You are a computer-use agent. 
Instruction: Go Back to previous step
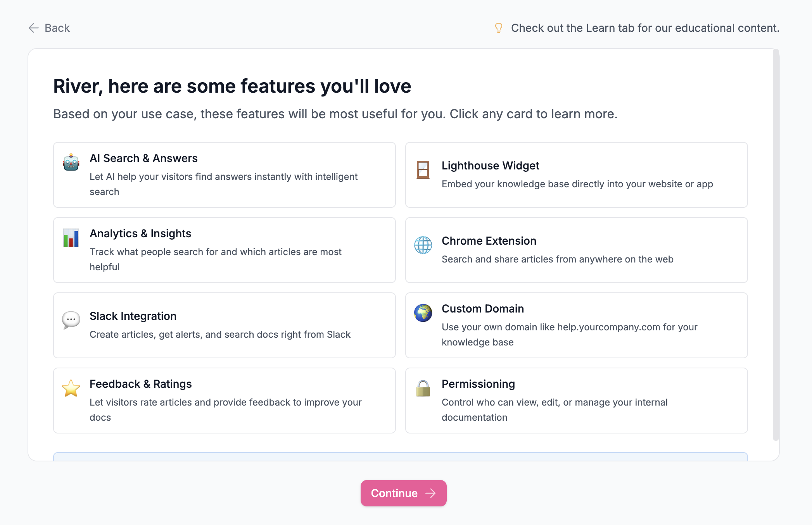click(x=57, y=28)
